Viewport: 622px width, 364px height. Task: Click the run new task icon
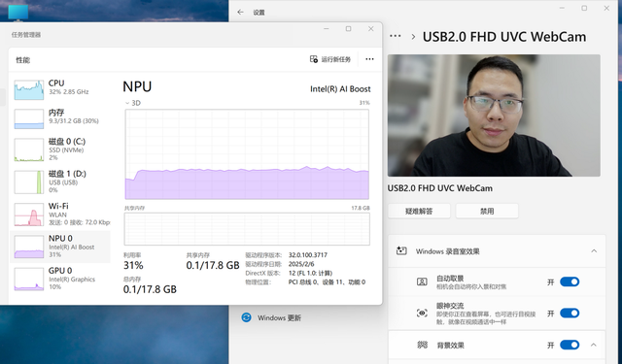coord(313,59)
